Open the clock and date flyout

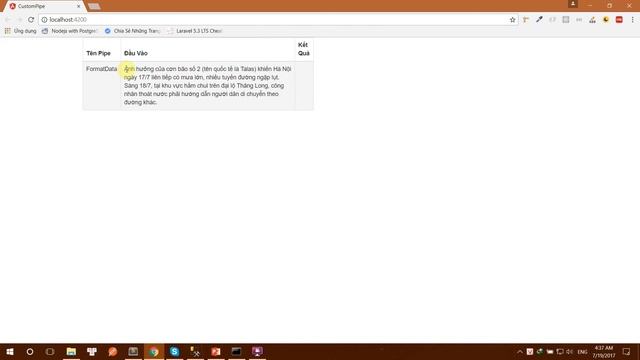(604, 352)
